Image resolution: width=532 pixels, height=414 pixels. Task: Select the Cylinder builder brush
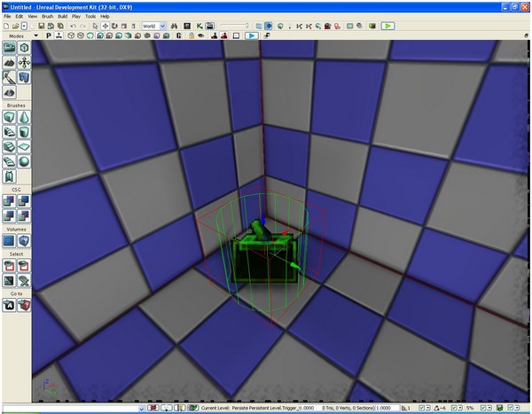24,132
